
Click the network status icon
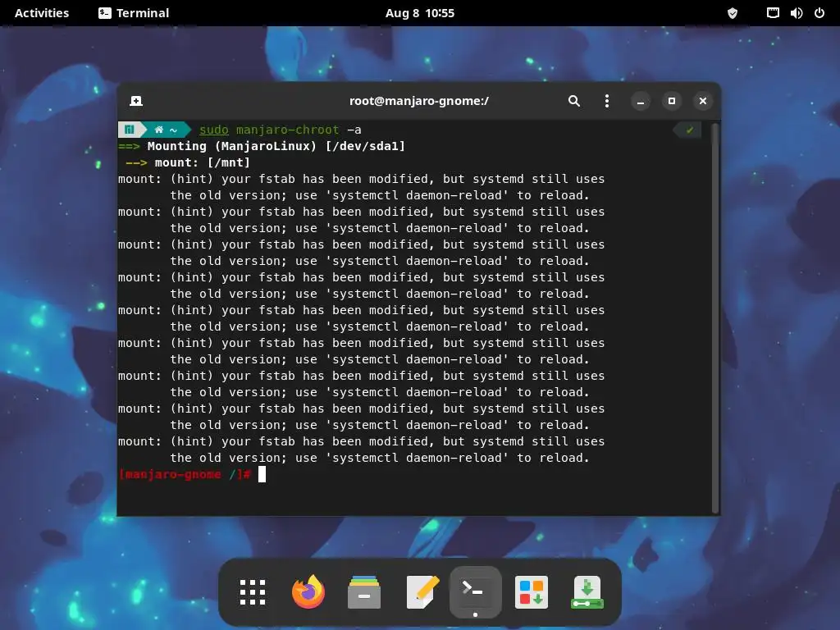click(x=773, y=13)
